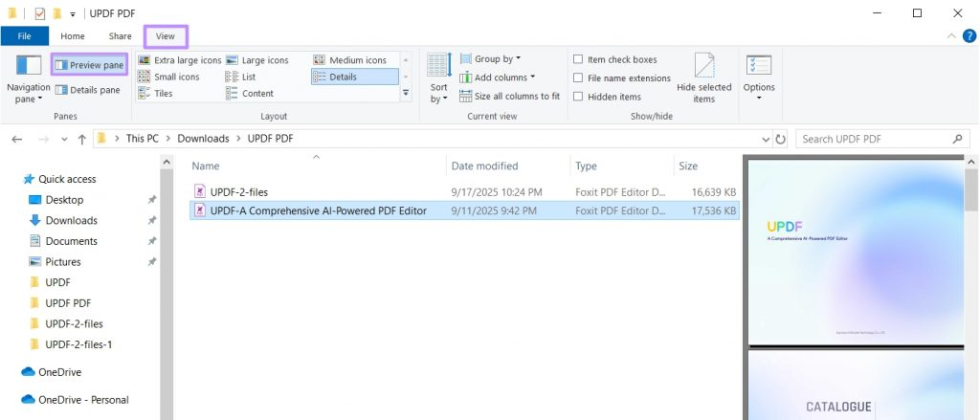Select Small icons layout
The width and height of the screenshot is (980, 420).
pyautogui.click(x=168, y=77)
